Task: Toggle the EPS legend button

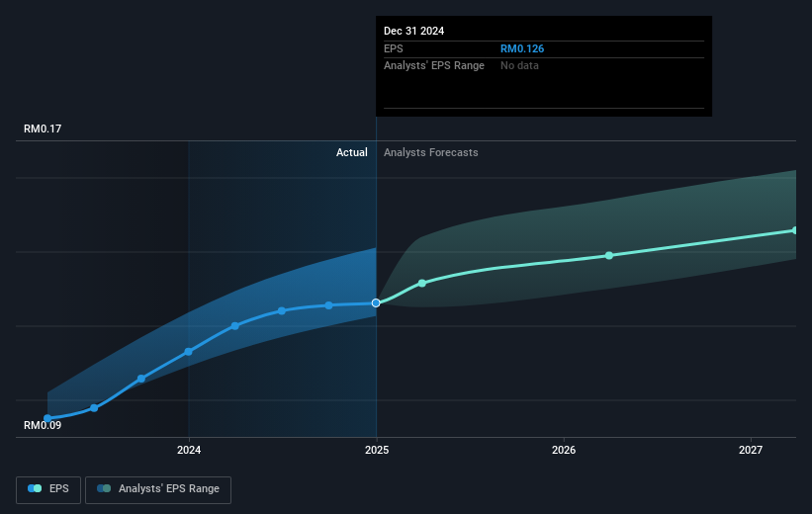Action: 48,489
